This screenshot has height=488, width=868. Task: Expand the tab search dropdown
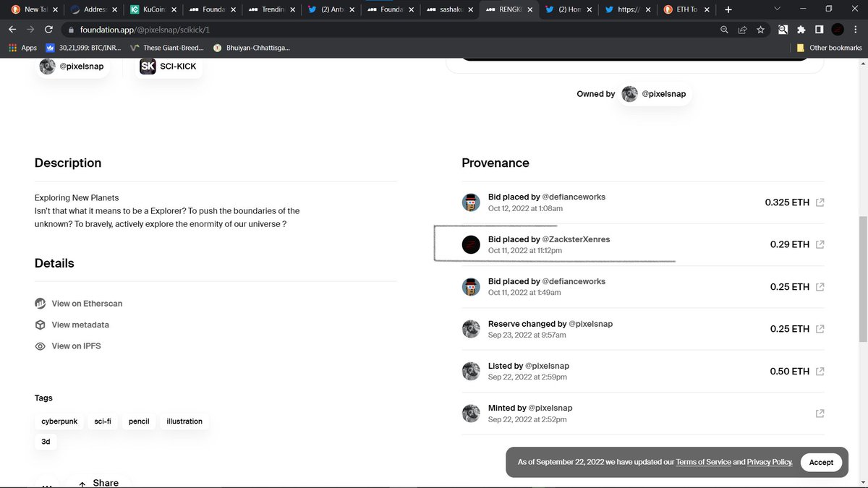[778, 9]
